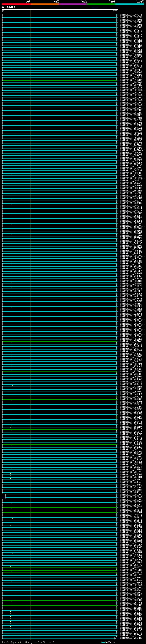The width and height of the screenshot is (146, 644).
Task: Select the UniRef100_P11501 label
Action: pyautogui.click(x=131, y=175)
